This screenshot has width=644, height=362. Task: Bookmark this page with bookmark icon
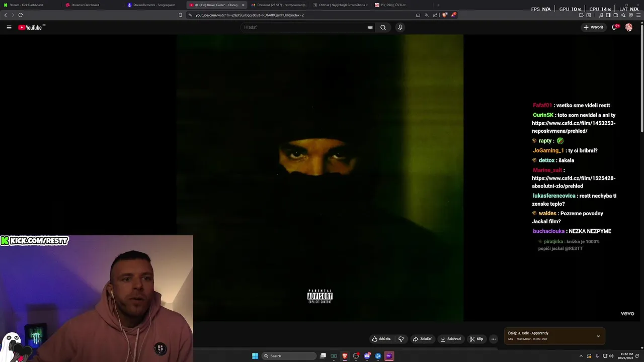click(x=181, y=15)
